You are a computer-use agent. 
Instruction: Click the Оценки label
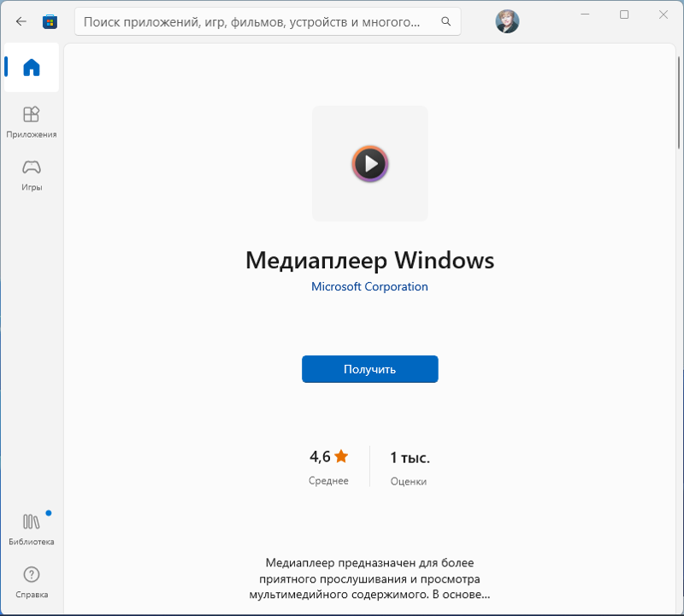coord(409,481)
